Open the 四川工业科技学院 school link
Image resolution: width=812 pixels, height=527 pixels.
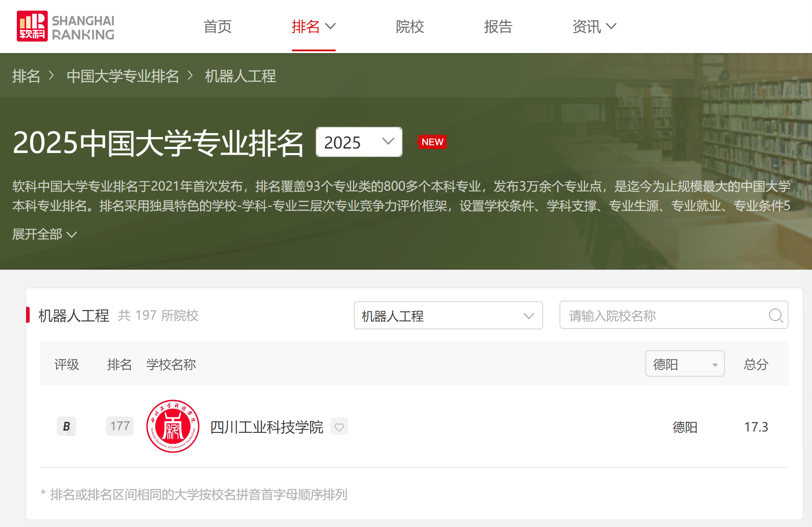click(x=267, y=427)
